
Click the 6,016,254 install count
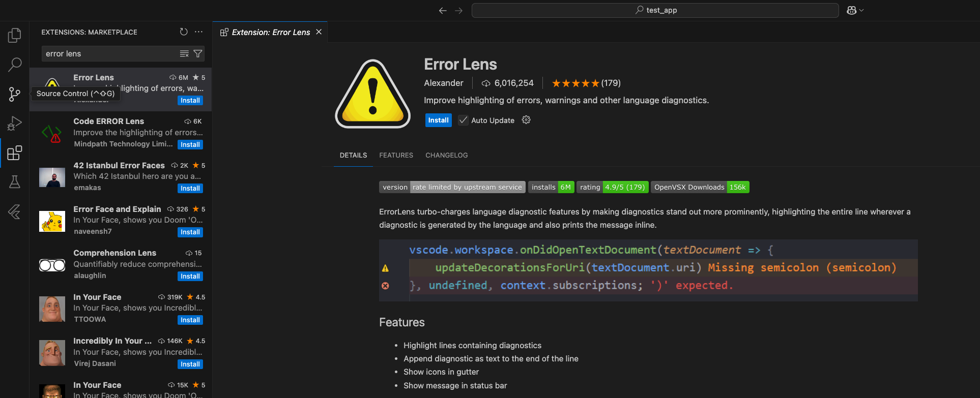click(508, 83)
